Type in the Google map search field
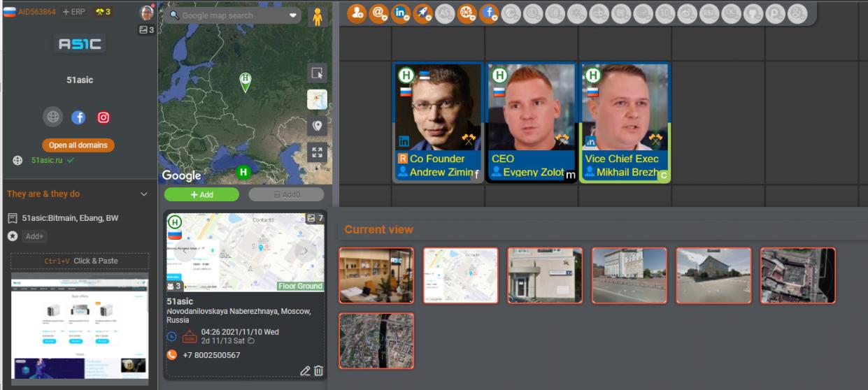 tap(231, 15)
